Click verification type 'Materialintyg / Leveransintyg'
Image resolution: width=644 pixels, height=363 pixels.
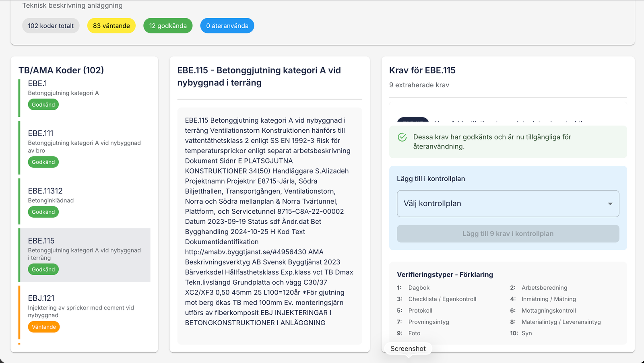pos(561,322)
